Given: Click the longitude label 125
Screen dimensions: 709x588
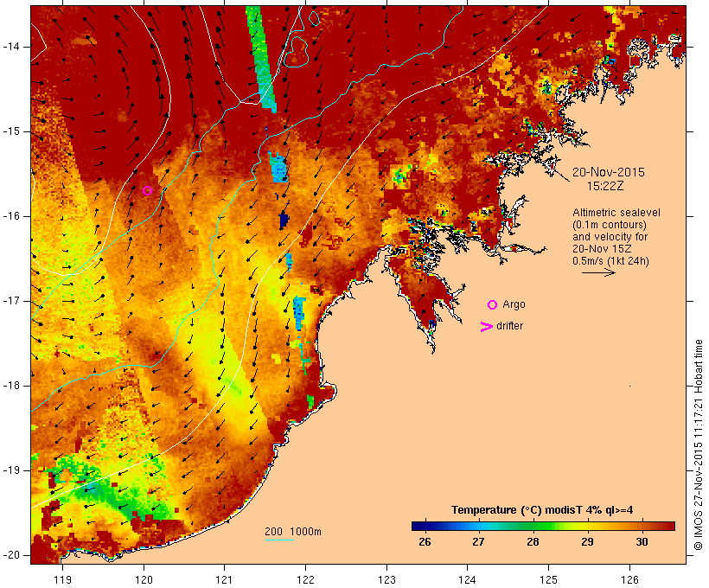Looking at the screenshot, I should pyautogui.click(x=548, y=580).
